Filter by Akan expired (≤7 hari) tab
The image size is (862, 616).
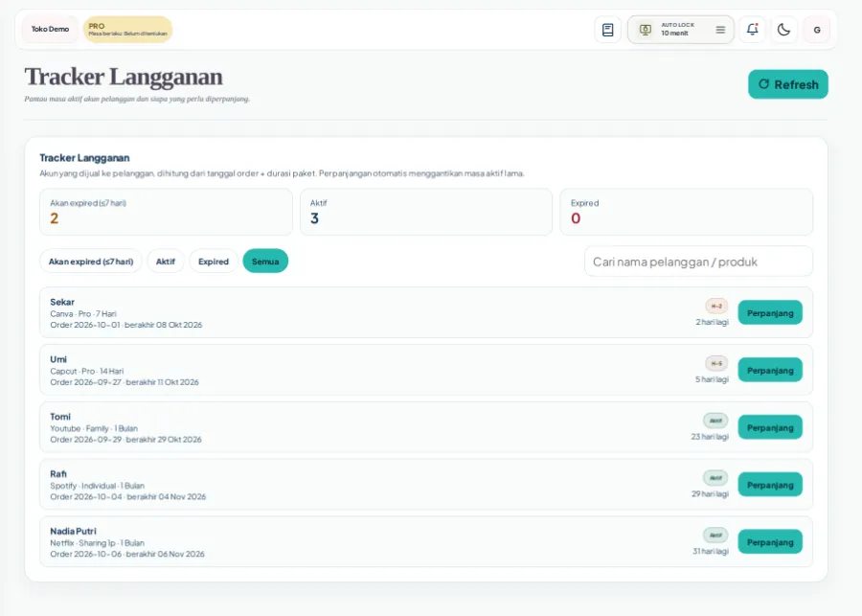91,262
